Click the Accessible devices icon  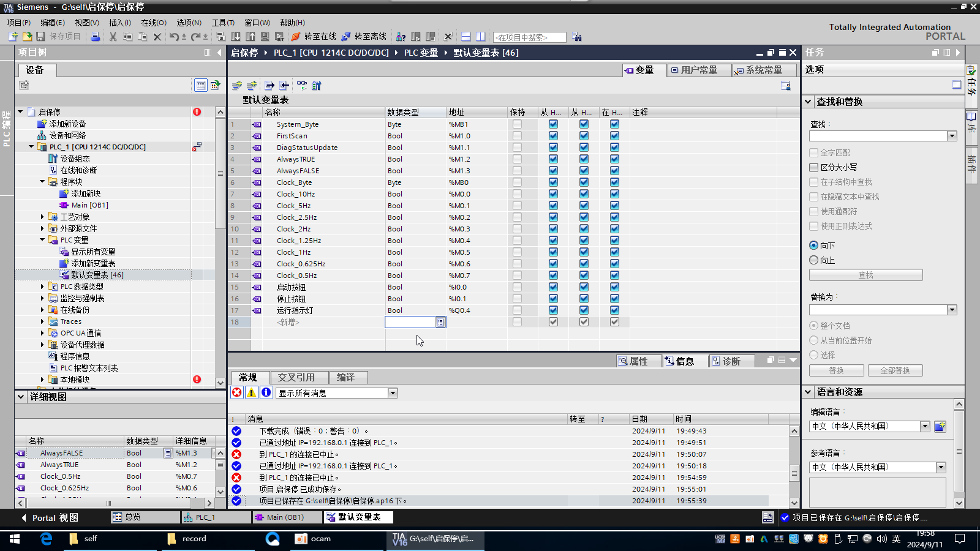click(401, 37)
